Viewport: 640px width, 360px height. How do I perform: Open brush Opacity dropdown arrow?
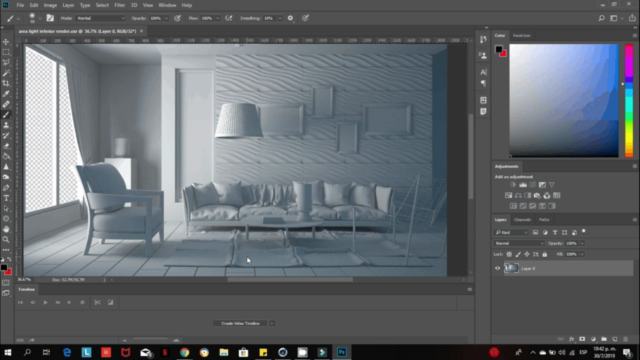click(166, 18)
